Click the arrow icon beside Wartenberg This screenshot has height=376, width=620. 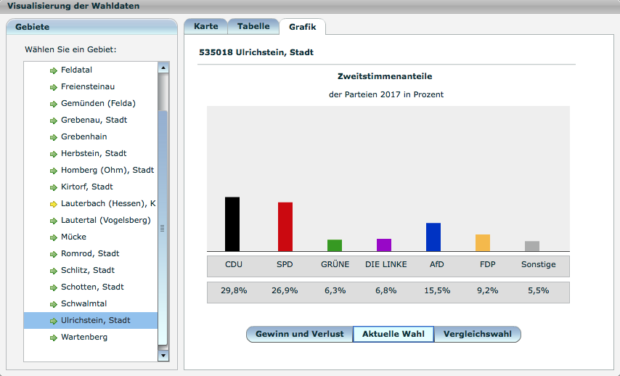coord(53,338)
